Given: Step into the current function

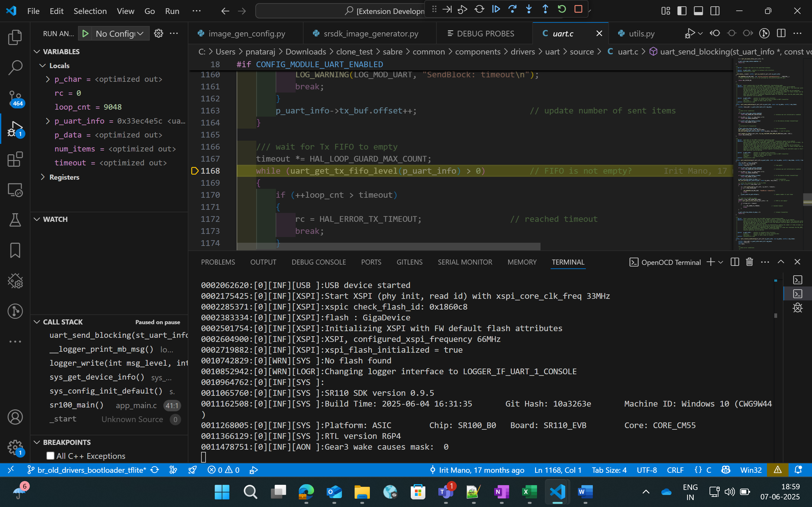Looking at the screenshot, I should pos(529,9).
